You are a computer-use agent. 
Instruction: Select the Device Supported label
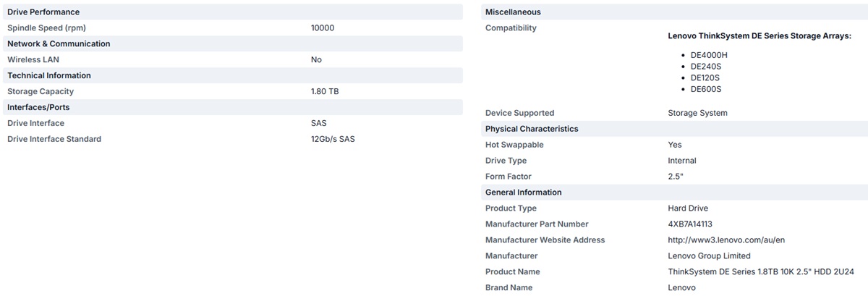(519, 114)
